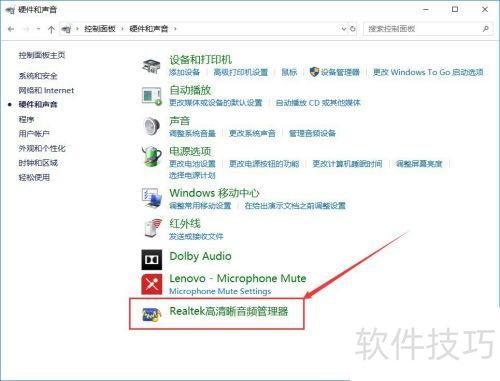Screen dimensions: 500x381
Task: Click the 发送或接收文件 link
Action: pyautogui.click(x=196, y=236)
